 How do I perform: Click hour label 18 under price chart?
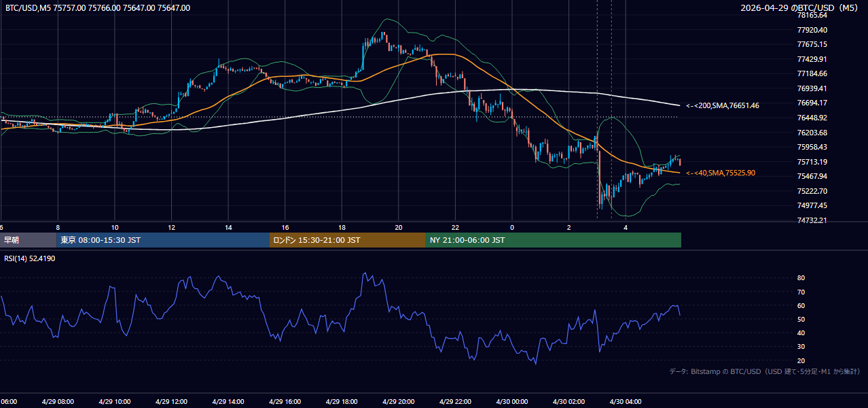click(342, 227)
